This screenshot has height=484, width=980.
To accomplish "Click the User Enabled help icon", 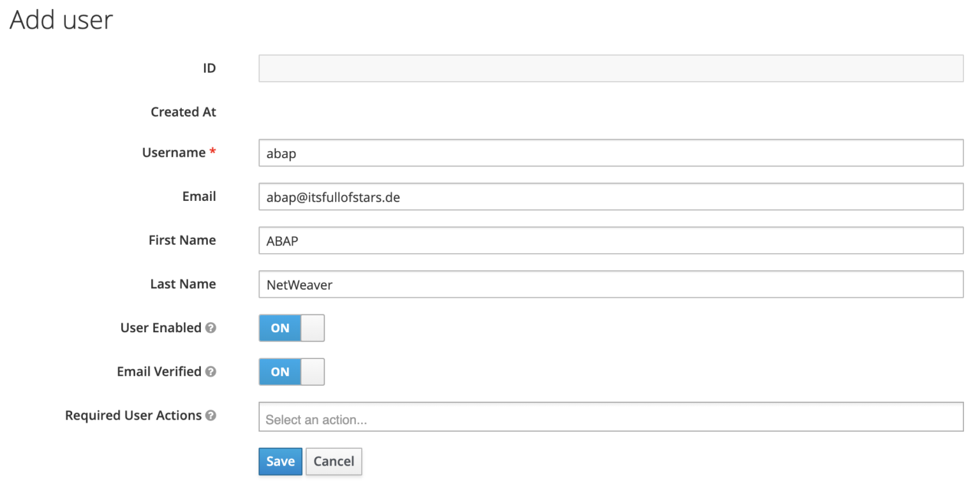I will pos(211,328).
